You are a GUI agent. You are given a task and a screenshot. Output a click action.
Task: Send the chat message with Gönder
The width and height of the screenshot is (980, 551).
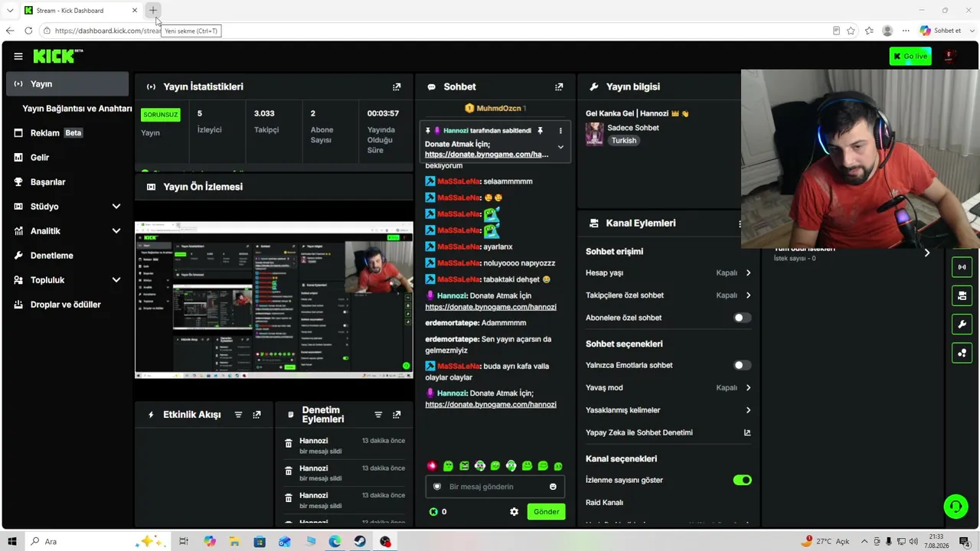tap(546, 512)
